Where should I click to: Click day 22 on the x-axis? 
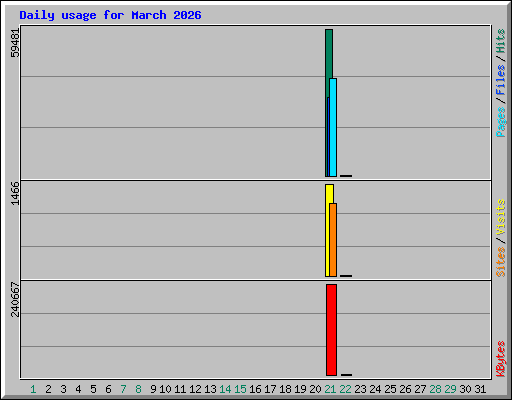click(x=345, y=389)
